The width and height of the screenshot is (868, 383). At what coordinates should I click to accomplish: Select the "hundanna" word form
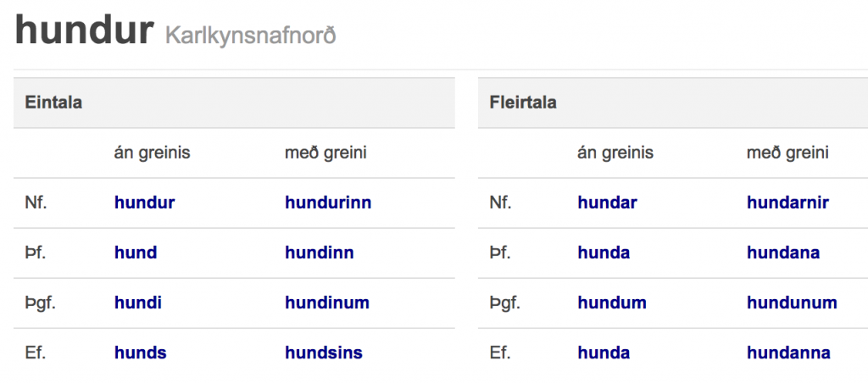coord(788,353)
